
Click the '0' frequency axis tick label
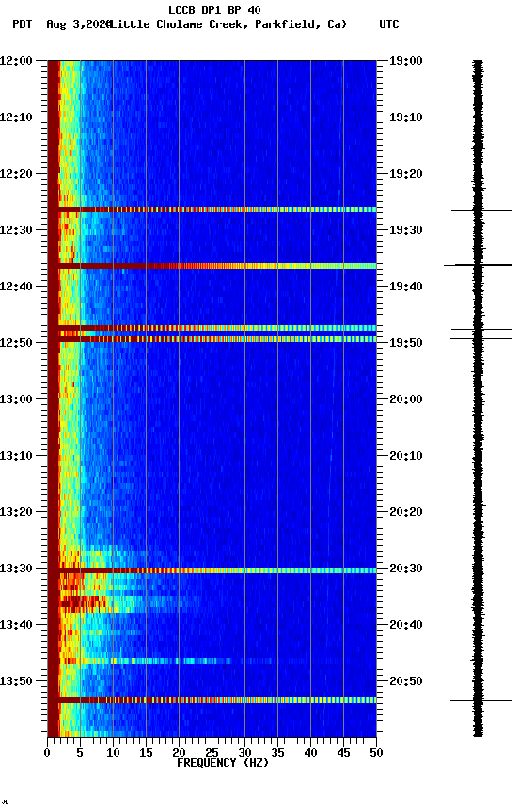tap(47, 753)
